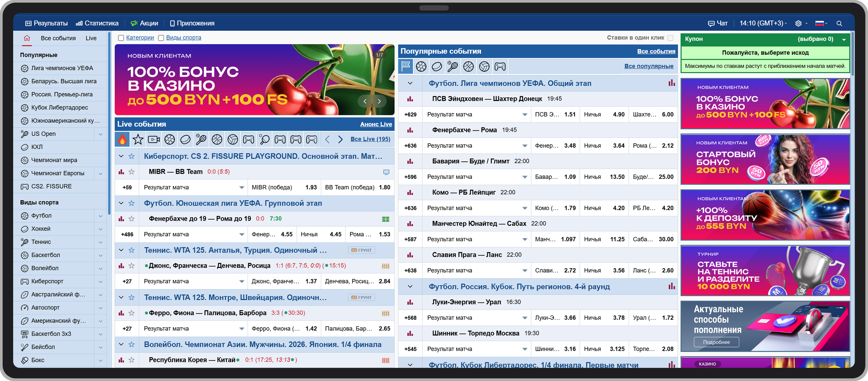Favorite the Джонс, Франческа — Денчева match star
Image resolution: width=868 pixels, height=381 pixels.
[x=131, y=266]
